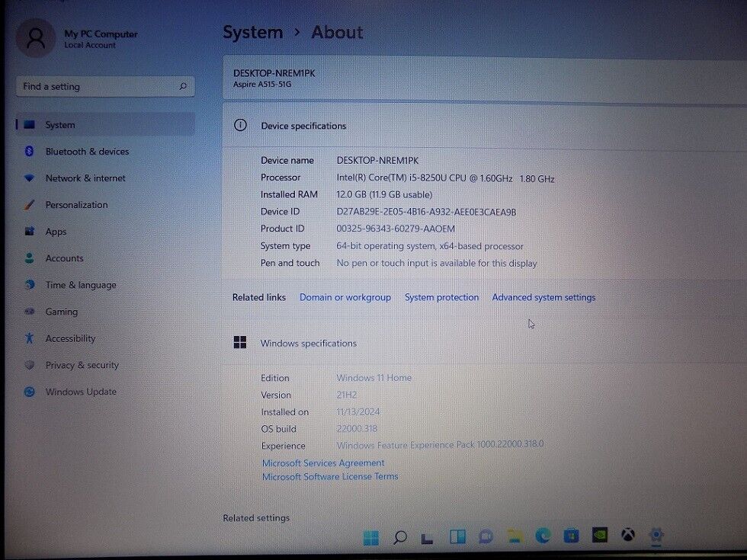Click the Windows Feature Experience Pack text
Viewport: 747px width, 560px height.
click(441, 445)
